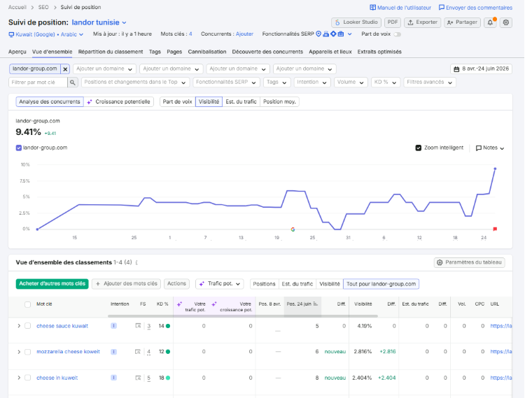Toggle the Part de voix switch
Image resolution: width=532 pixels, height=398 pixels.
398,34
